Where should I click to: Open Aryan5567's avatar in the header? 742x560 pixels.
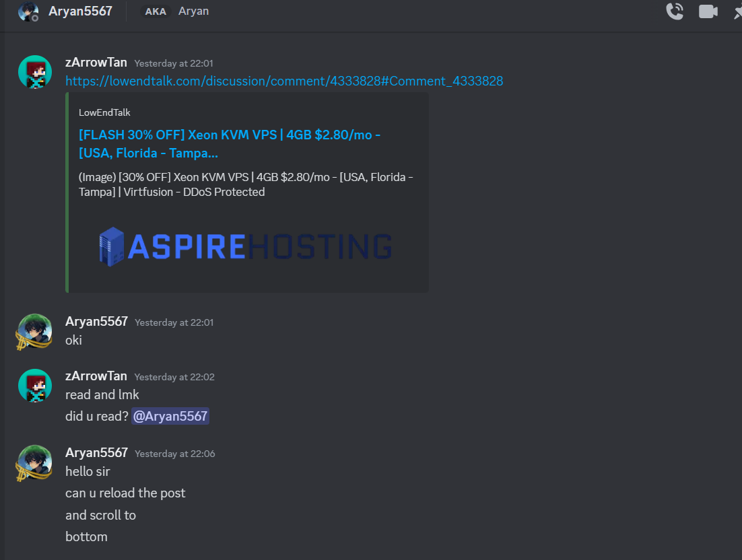(x=28, y=11)
